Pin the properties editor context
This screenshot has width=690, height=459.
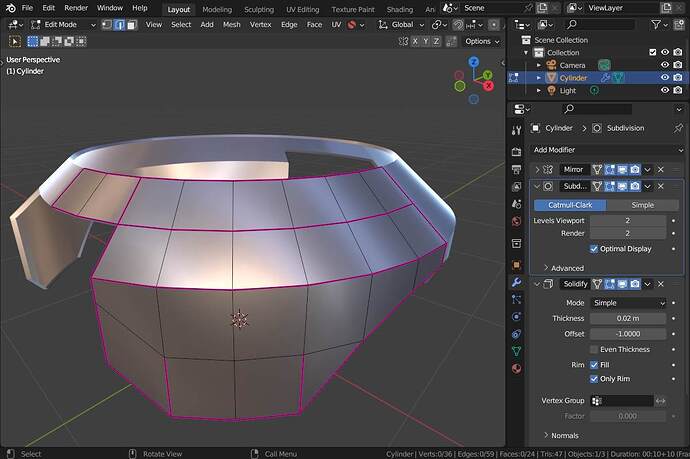coord(678,128)
